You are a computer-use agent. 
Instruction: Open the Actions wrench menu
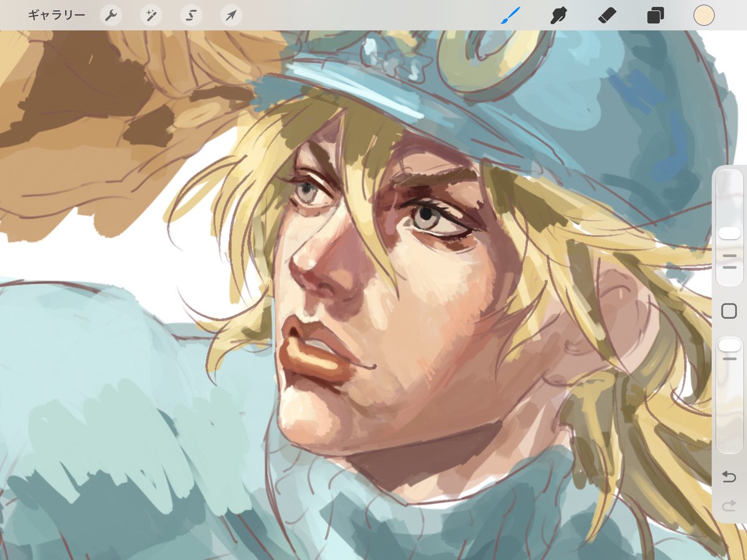pyautogui.click(x=110, y=16)
